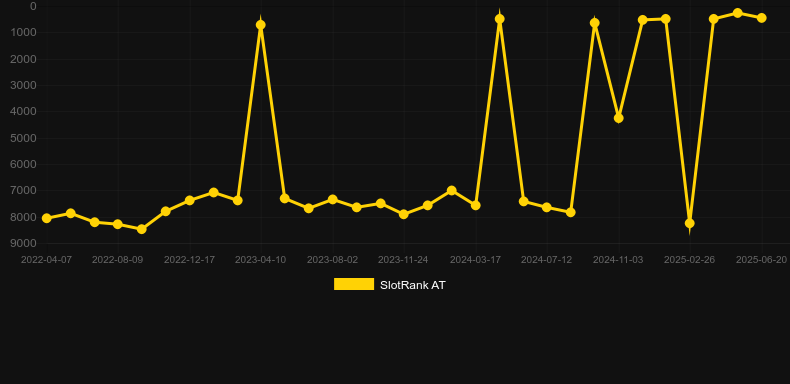The image size is (790, 384).
Task: Click x-axis label 2025-02-26
Action: [689, 260]
